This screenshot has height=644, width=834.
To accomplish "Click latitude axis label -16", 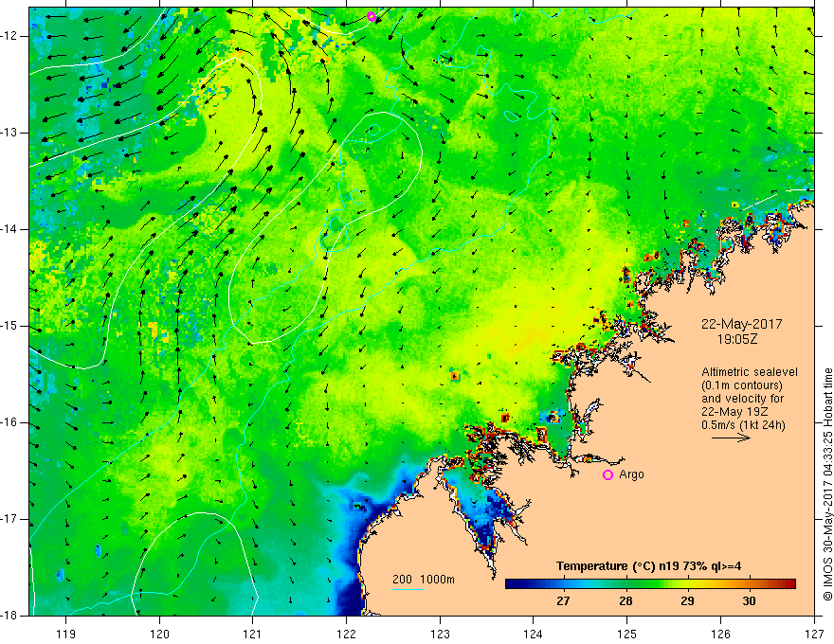I will point(10,422).
